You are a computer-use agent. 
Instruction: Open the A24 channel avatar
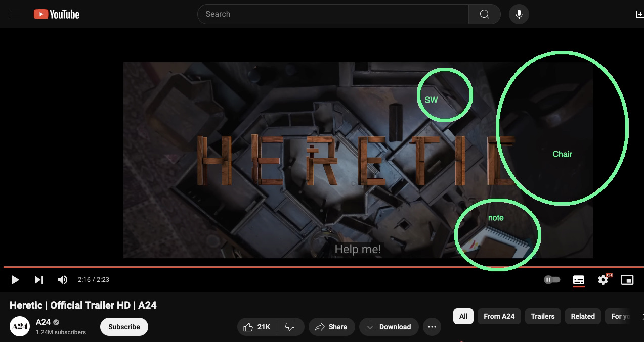point(20,326)
